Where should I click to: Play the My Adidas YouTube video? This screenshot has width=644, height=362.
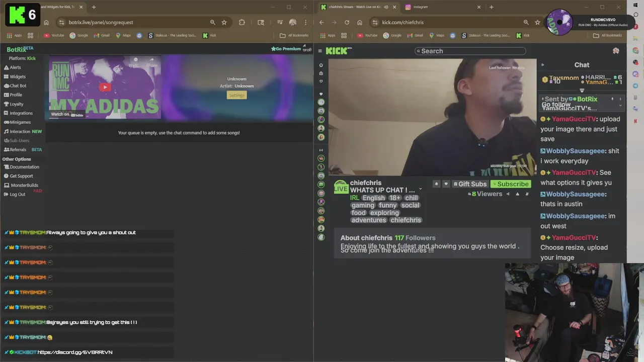[x=105, y=87]
